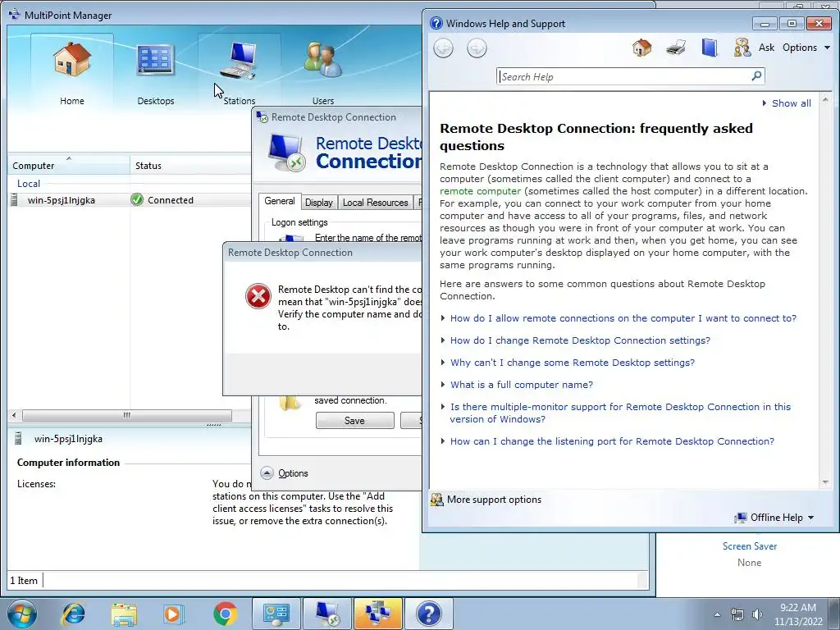Click the Back arrow in Help and Support
Image resolution: width=840 pixels, height=630 pixels.
click(x=443, y=48)
